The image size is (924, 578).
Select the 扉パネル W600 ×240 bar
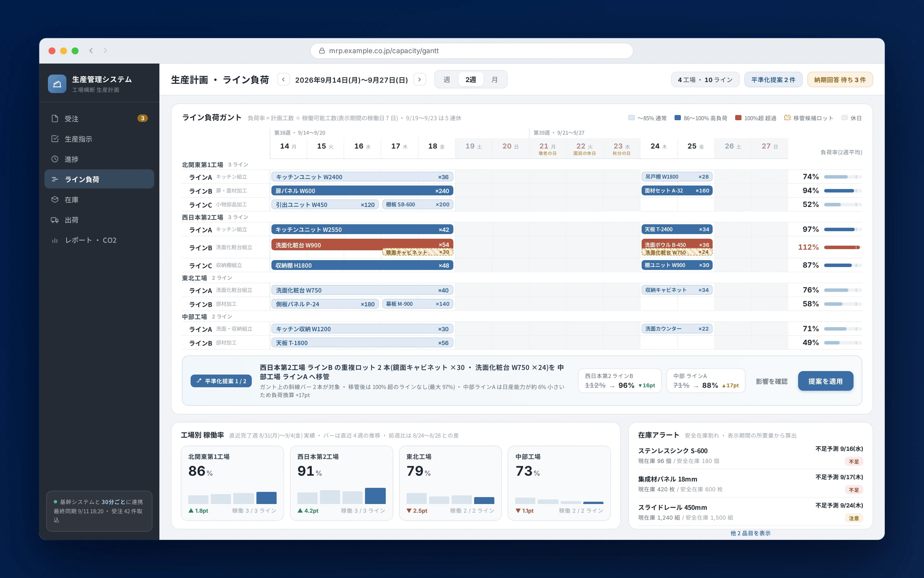click(x=362, y=191)
